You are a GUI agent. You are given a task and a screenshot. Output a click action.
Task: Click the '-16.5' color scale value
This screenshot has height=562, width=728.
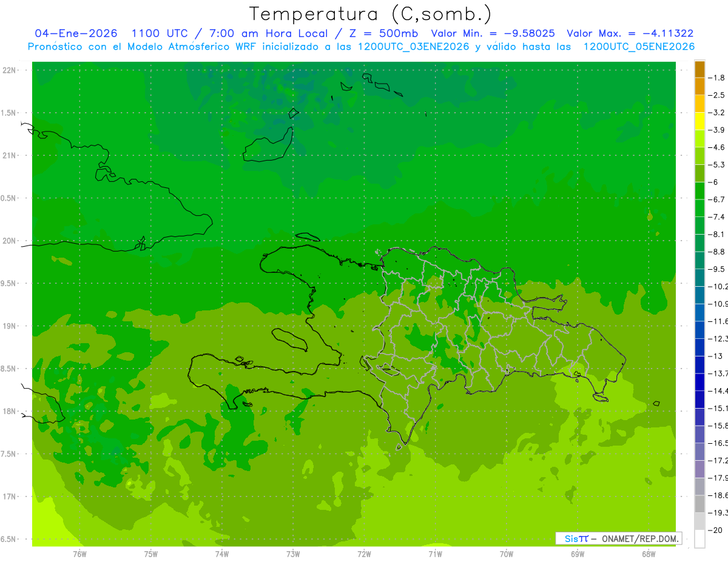coord(718,443)
